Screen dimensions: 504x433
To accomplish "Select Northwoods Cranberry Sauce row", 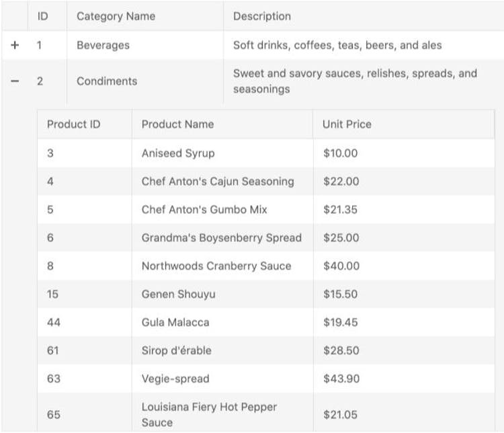I will [216, 266].
